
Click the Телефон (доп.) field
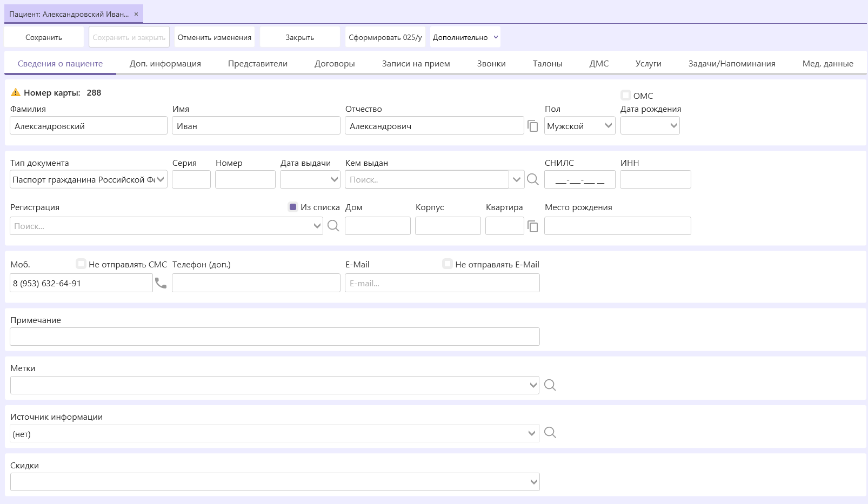tap(256, 283)
